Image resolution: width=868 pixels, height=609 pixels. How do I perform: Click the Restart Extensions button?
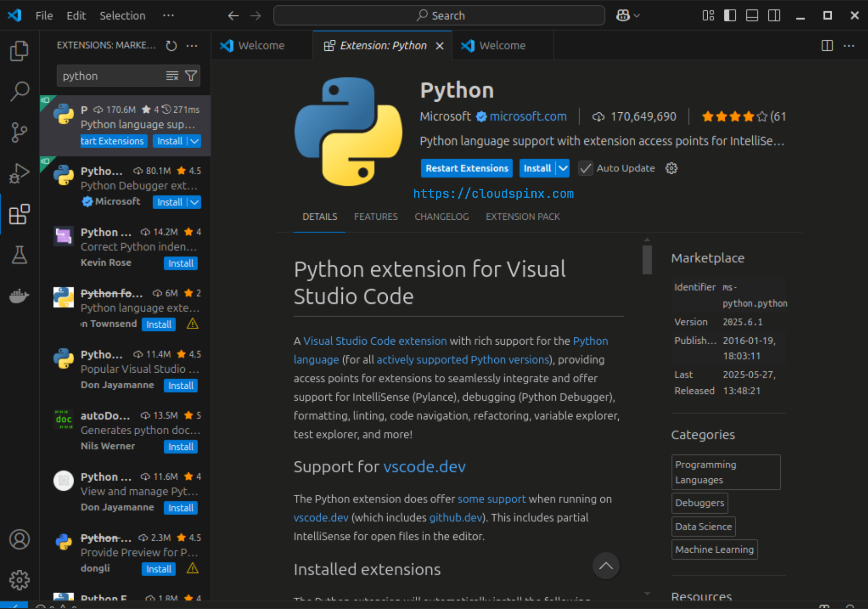pos(466,168)
